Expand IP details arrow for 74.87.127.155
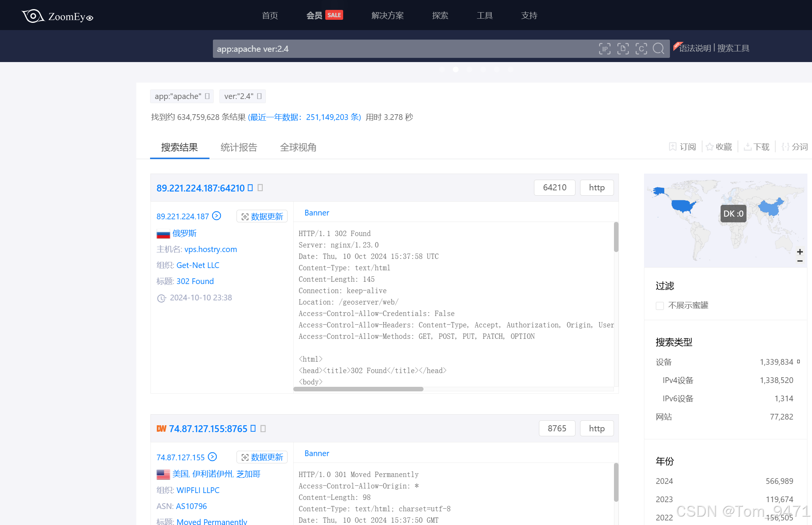 [x=213, y=457]
